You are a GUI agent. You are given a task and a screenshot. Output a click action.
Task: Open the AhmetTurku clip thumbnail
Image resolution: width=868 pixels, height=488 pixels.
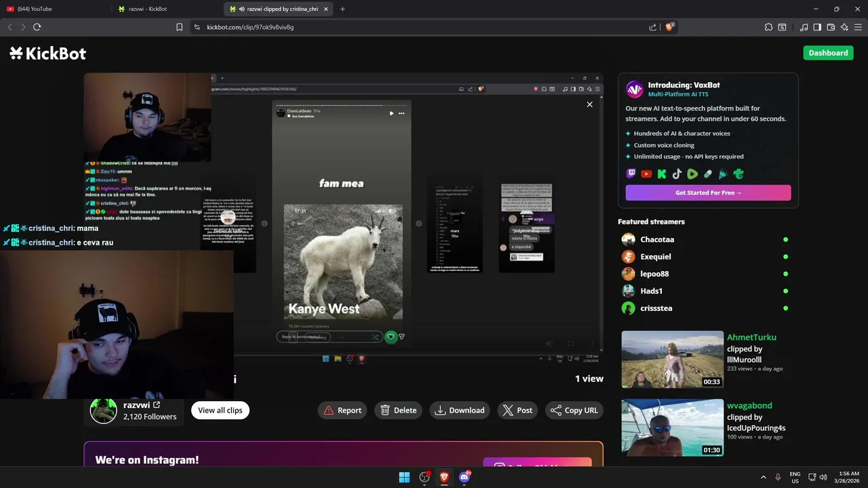672,359
